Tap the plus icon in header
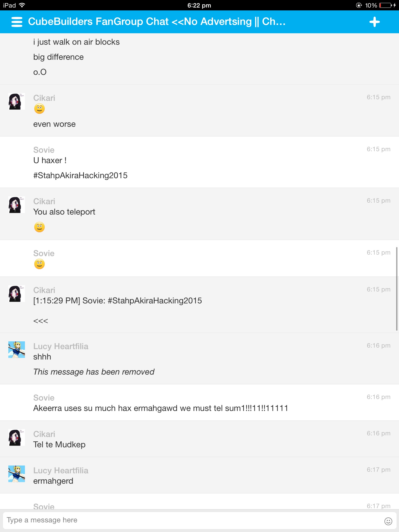 (x=374, y=22)
